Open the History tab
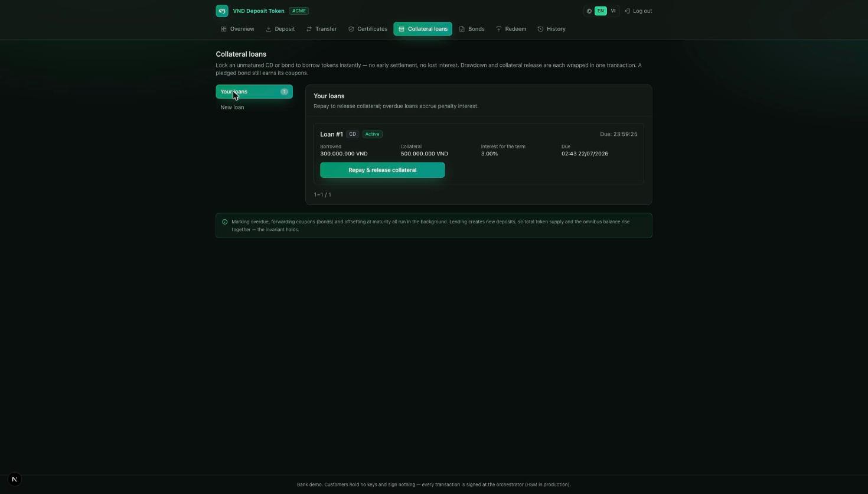Viewport: 868px width, 494px height. (x=552, y=29)
